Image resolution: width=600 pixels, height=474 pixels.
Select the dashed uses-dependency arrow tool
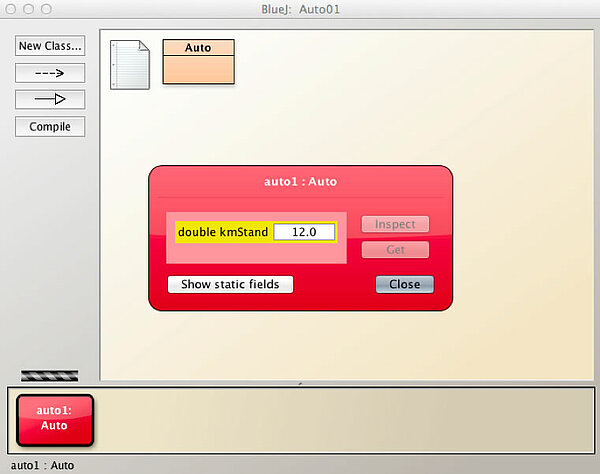50,73
